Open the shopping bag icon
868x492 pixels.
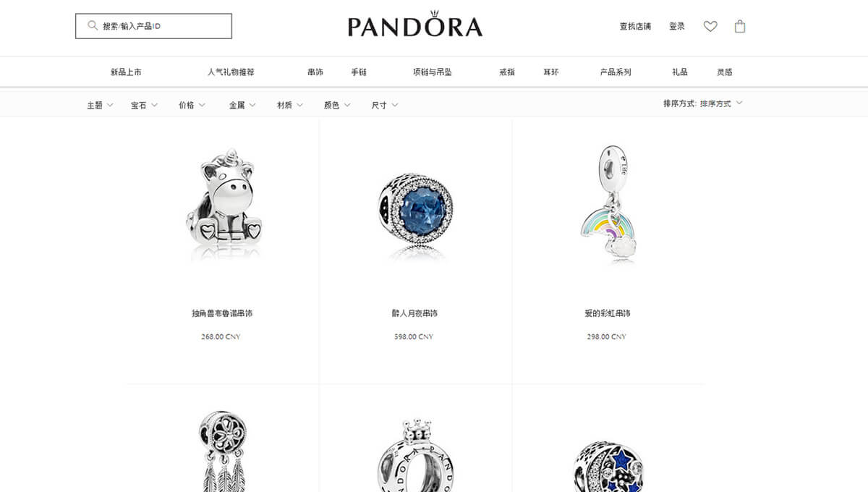[740, 26]
